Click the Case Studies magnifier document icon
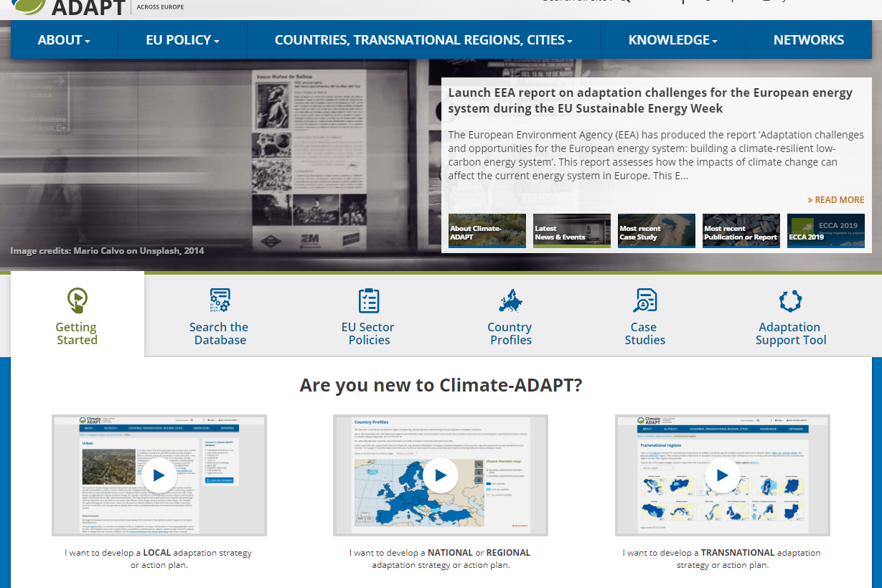The image size is (882, 588). tap(645, 300)
